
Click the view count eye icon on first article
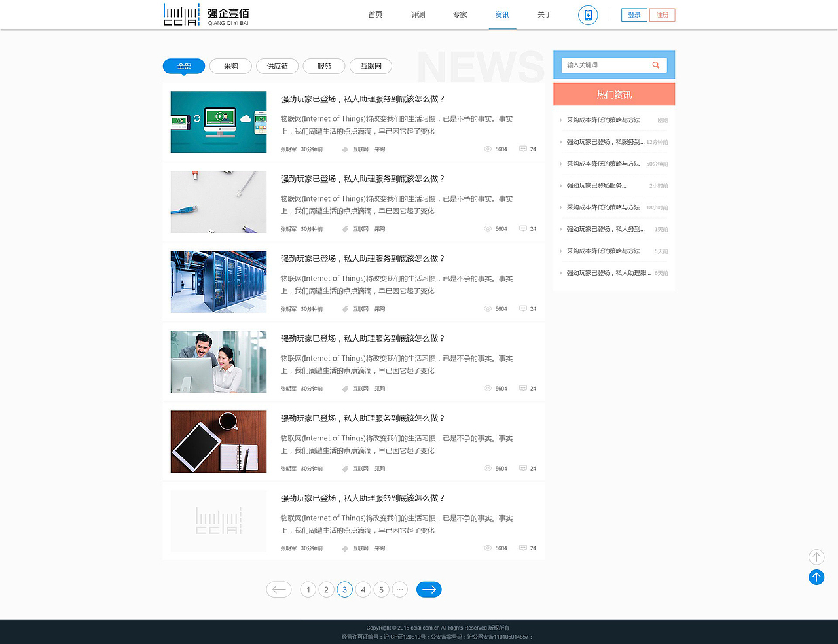pyautogui.click(x=487, y=149)
